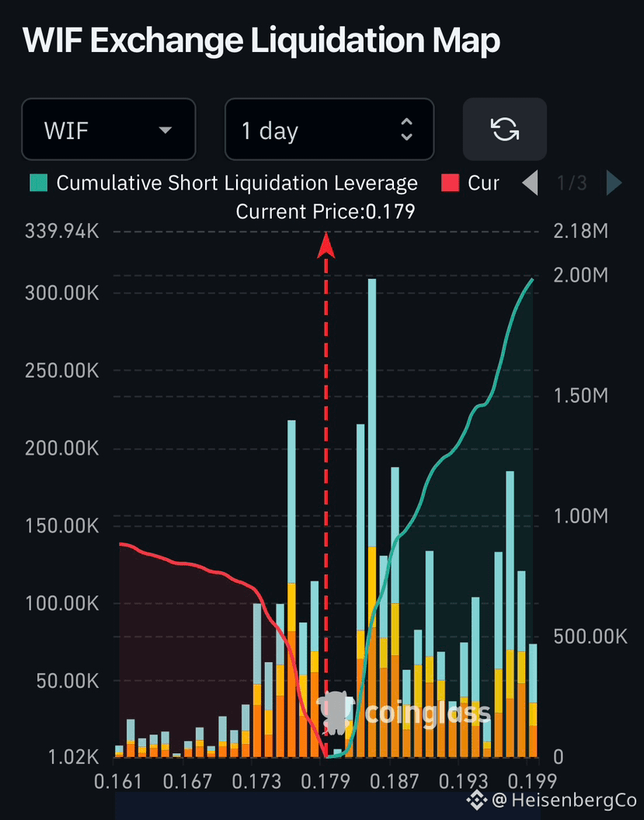The image size is (644, 820).
Task: Click the green cumulative short curve endpoint
Action: pos(533,279)
